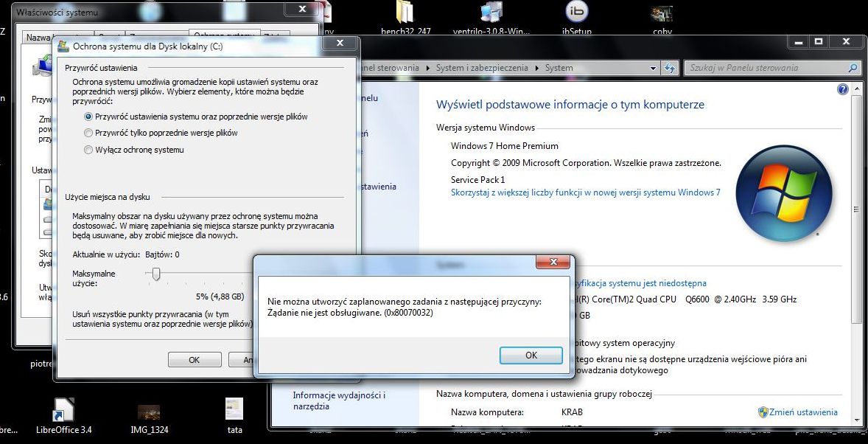Viewport: 868px width, 444px height.
Task: Expand the arrow before 'System i zabezpieczenia' breadcrumb
Action: [427, 68]
